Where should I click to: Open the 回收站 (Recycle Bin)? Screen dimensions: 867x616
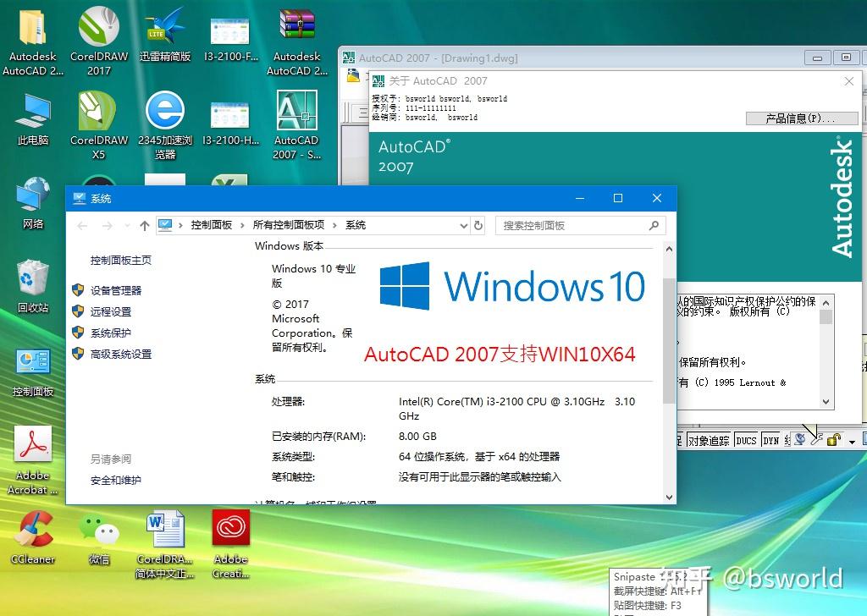32,279
